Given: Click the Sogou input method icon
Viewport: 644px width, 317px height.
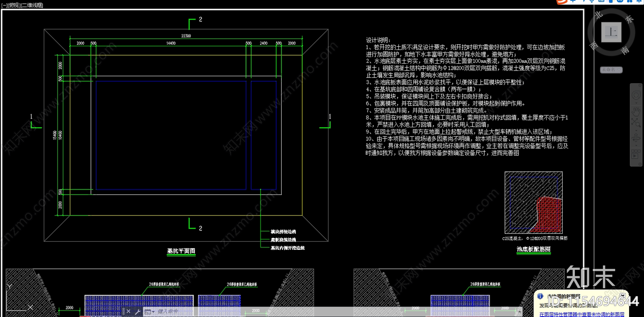Looking at the screenshot, I should coord(562,2).
